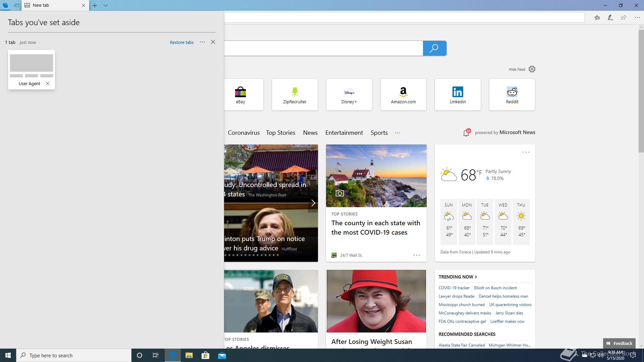This screenshot has height=362, width=644.
Task: Remove the set-aside tab group
Action: click(x=213, y=42)
